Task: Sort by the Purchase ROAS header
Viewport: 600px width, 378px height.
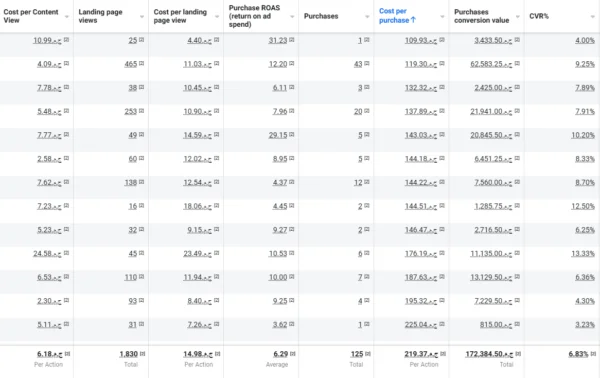Action: pos(254,16)
